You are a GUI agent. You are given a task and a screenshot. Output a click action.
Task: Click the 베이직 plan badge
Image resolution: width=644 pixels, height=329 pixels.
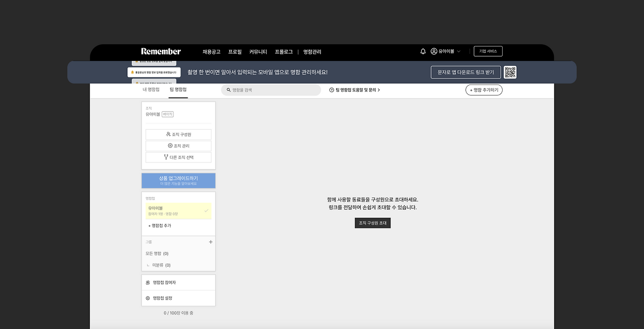168,114
